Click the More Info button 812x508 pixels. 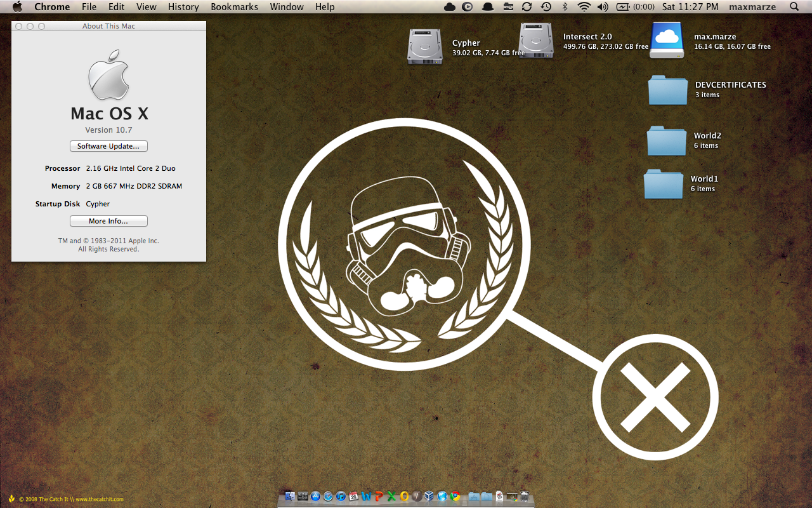click(x=108, y=221)
